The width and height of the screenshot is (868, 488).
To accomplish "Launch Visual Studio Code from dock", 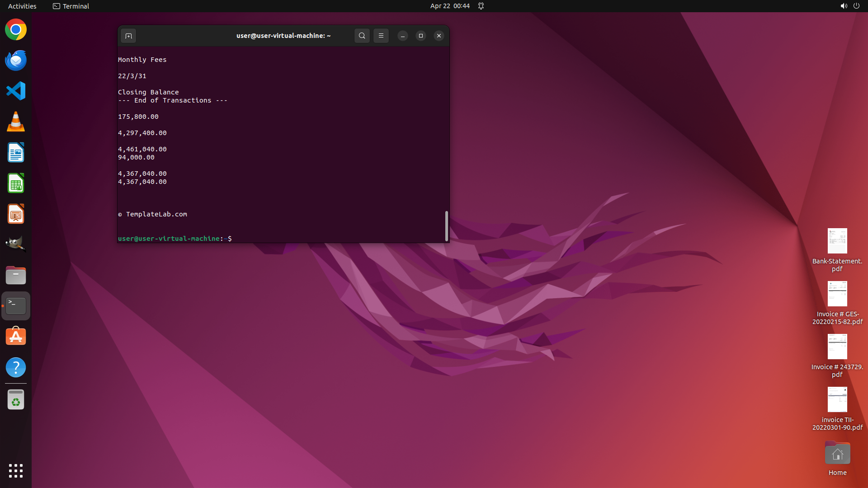I will coord(16,91).
